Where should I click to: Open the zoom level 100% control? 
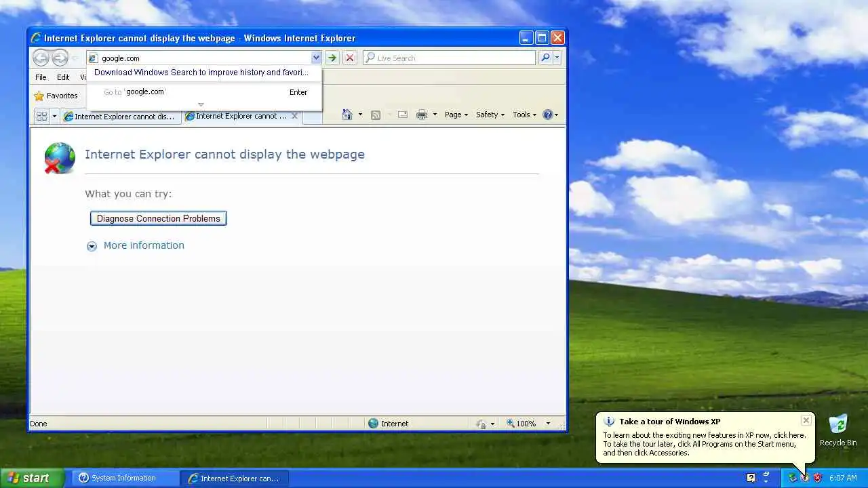[521, 424]
